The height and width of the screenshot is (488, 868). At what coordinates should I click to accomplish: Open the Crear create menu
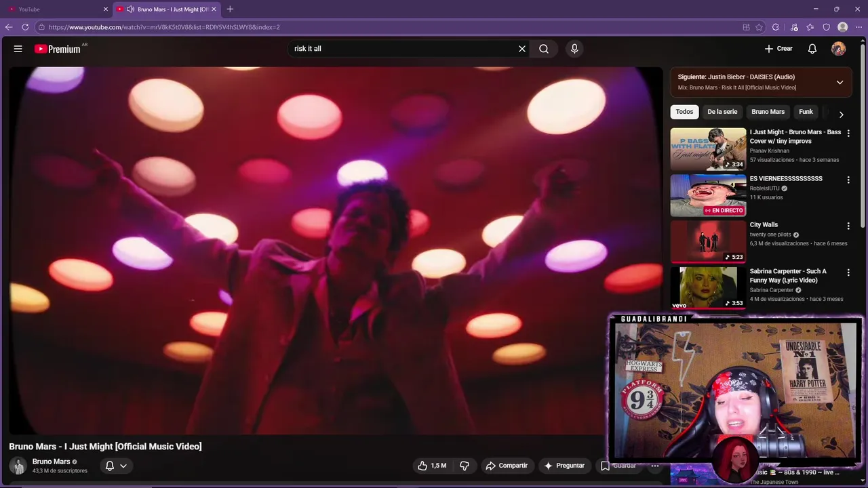click(778, 49)
